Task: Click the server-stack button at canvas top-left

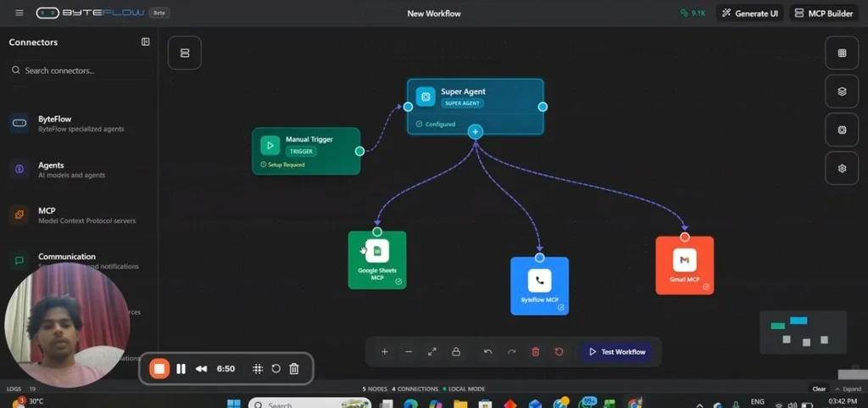Action: pyautogui.click(x=185, y=53)
